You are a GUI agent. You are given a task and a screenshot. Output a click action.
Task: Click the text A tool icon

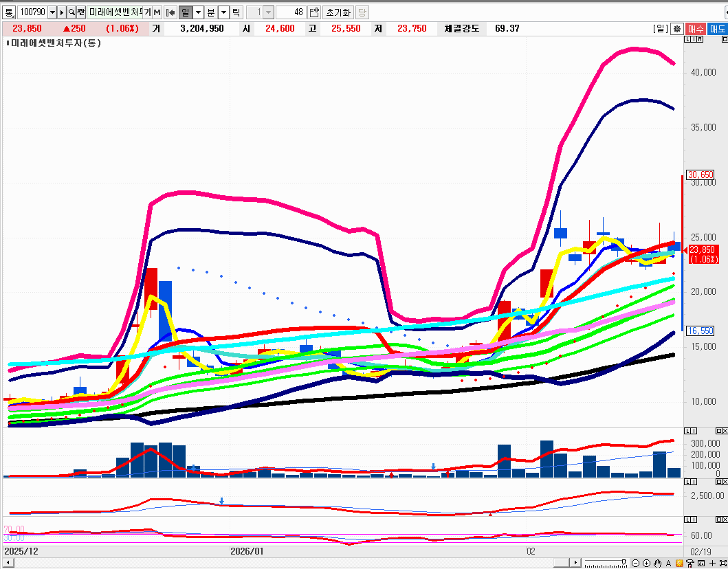(668, 564)
